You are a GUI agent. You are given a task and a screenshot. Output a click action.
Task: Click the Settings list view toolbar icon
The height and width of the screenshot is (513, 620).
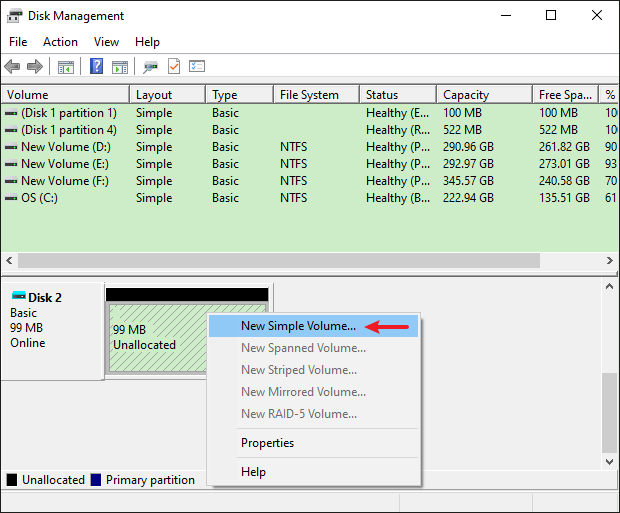point(197,66)
